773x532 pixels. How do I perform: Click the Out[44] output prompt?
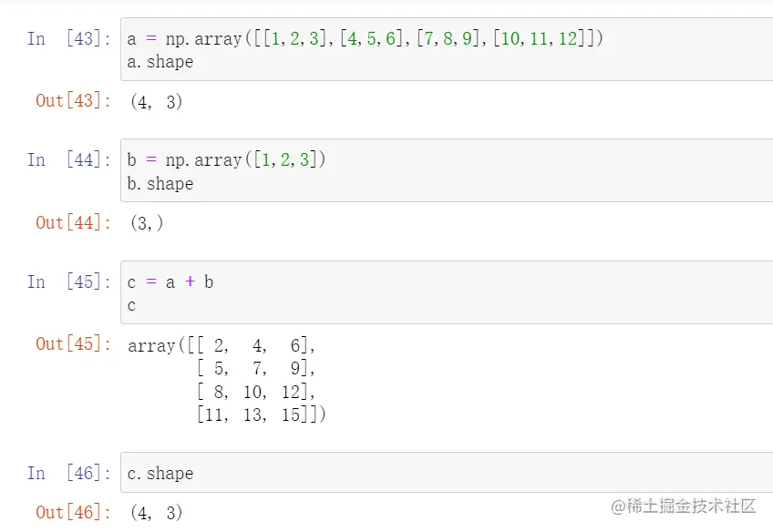click(x=74, y=223)
